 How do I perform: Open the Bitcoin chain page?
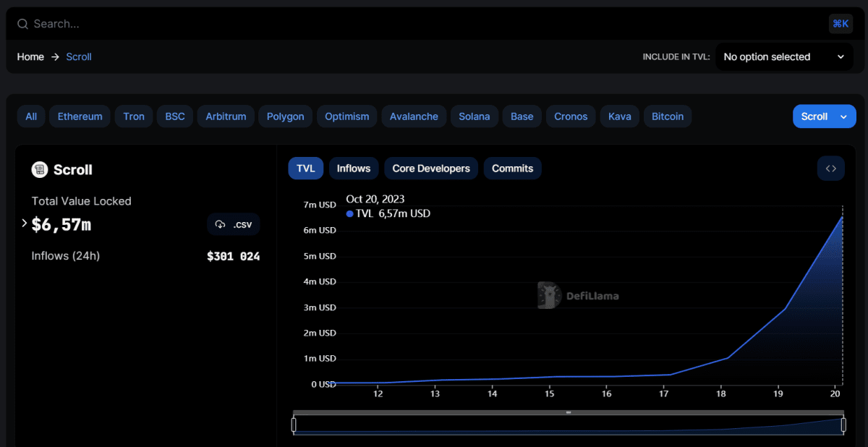point(668,116)
